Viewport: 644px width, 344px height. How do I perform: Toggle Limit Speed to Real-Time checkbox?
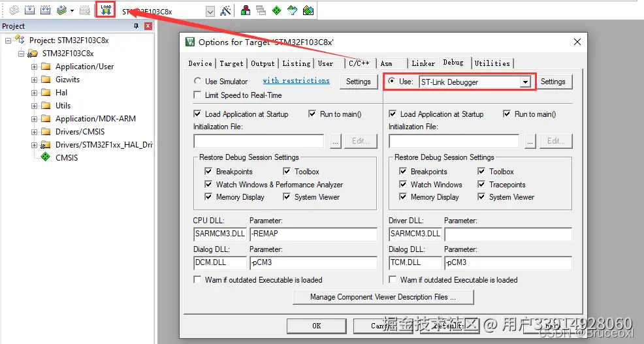tap(197, 95)
